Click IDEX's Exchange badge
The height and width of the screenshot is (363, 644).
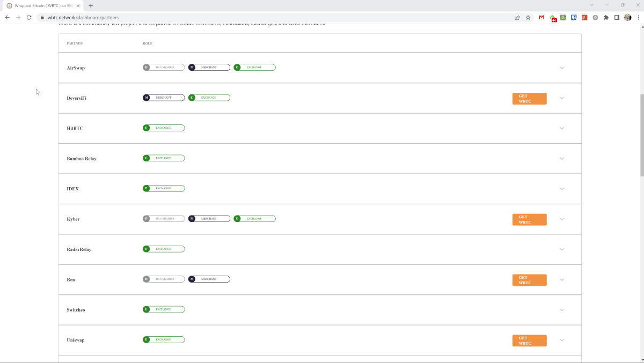click(164, 189)
